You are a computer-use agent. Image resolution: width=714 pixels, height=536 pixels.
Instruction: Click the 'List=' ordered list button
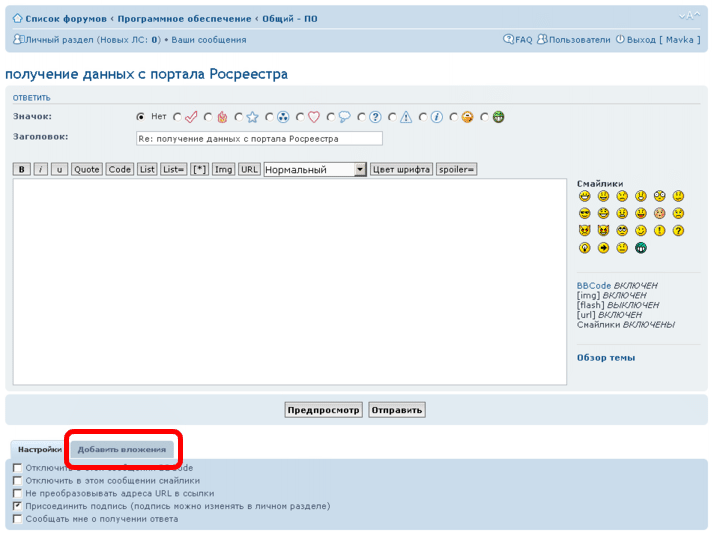tap(173, 169)
